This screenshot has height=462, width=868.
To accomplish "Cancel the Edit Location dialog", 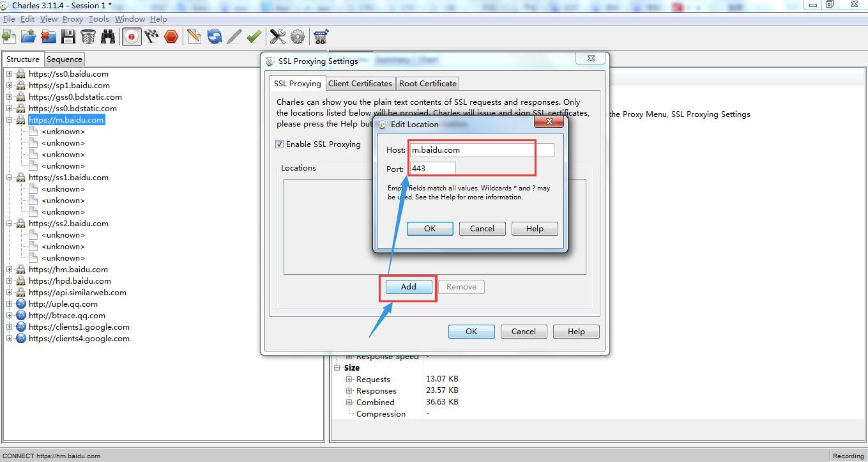I will 482,229.
